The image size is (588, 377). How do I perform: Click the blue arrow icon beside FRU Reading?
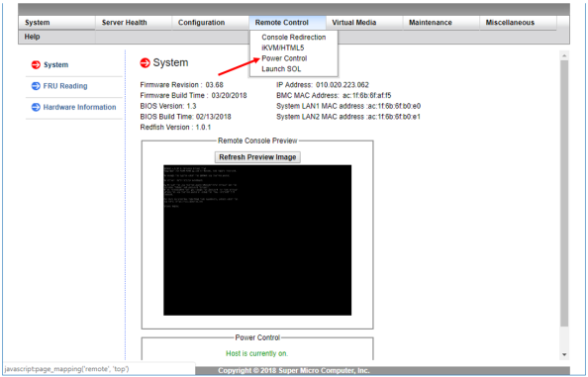[x=36, y=86]
